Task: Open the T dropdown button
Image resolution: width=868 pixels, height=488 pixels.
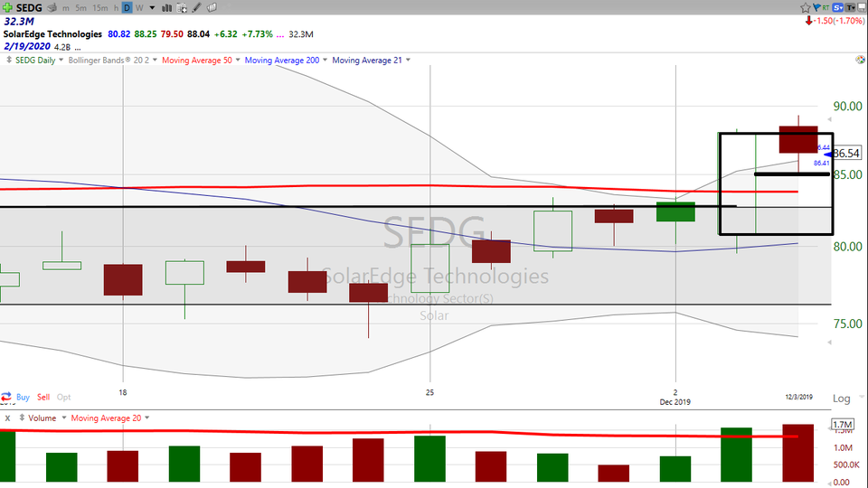Action: pos(850,8)
